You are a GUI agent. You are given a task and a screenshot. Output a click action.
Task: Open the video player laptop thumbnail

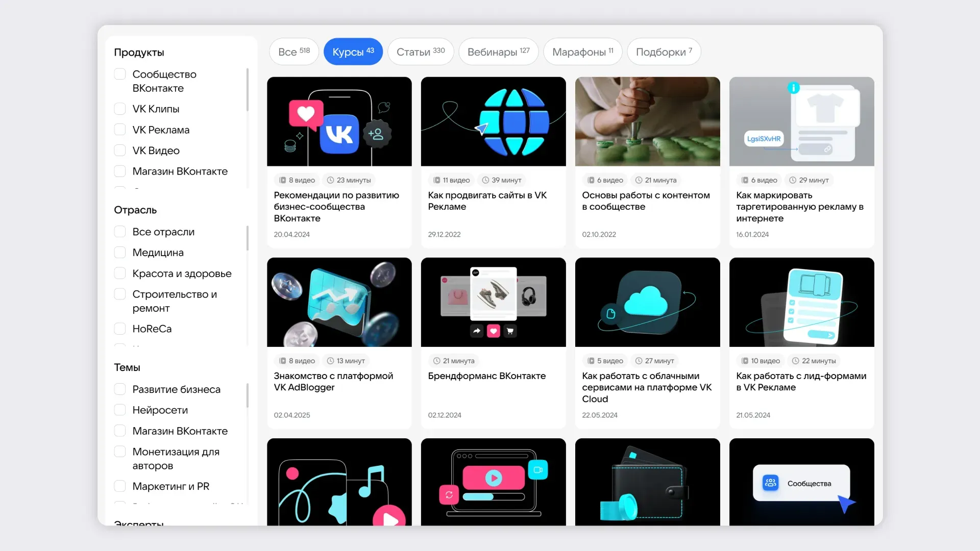coord(494,482)
